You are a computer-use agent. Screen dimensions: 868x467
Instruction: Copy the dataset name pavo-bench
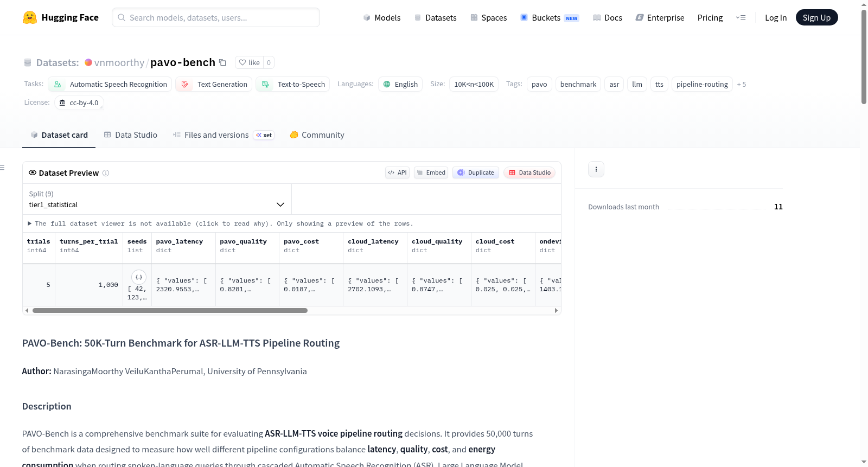(222, 62)
